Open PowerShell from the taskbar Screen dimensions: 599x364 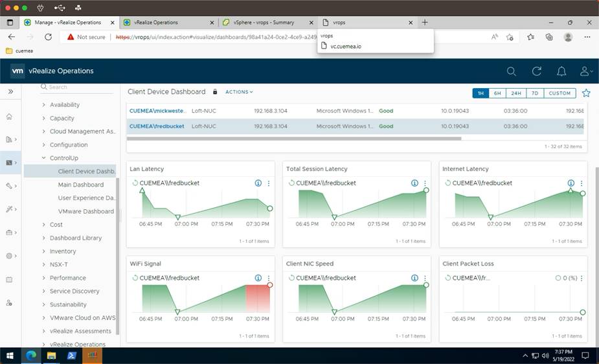(x=71, y=356)
